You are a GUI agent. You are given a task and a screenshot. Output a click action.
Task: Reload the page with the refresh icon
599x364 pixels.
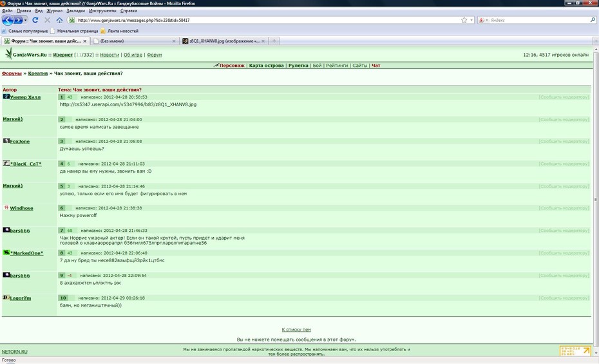point(35,20)
